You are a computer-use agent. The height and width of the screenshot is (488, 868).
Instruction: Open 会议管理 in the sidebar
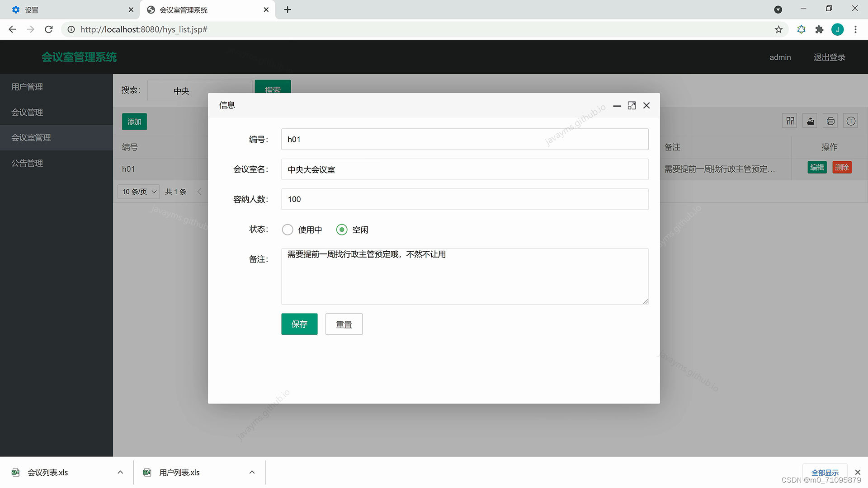point(56,112)
